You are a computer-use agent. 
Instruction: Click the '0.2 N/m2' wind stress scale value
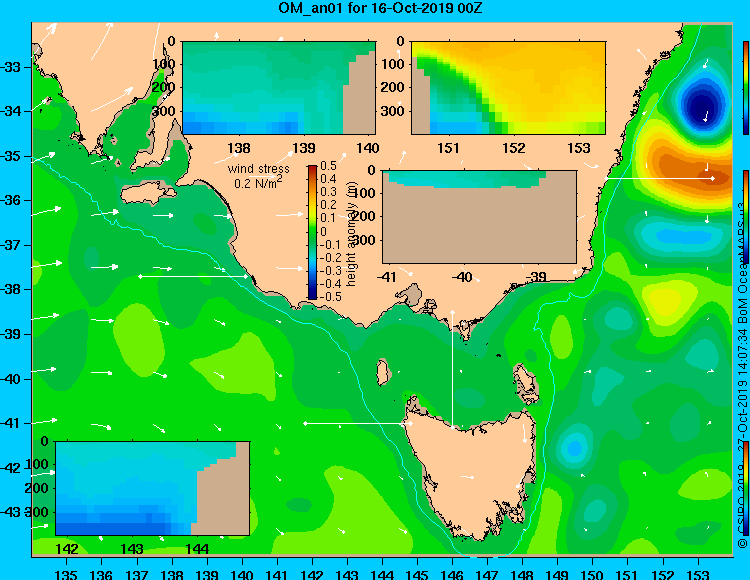pyautogui.click(x=258, y=182)
